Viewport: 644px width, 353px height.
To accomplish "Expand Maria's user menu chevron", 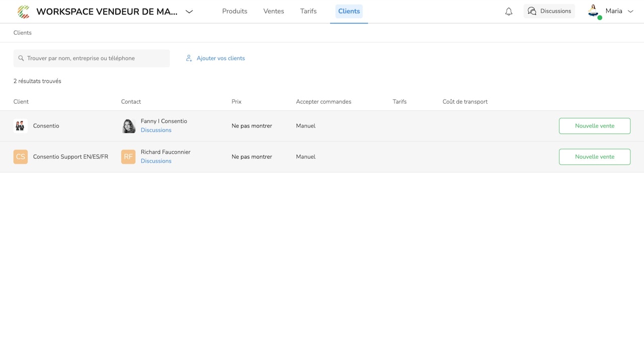I will point(630,11).
